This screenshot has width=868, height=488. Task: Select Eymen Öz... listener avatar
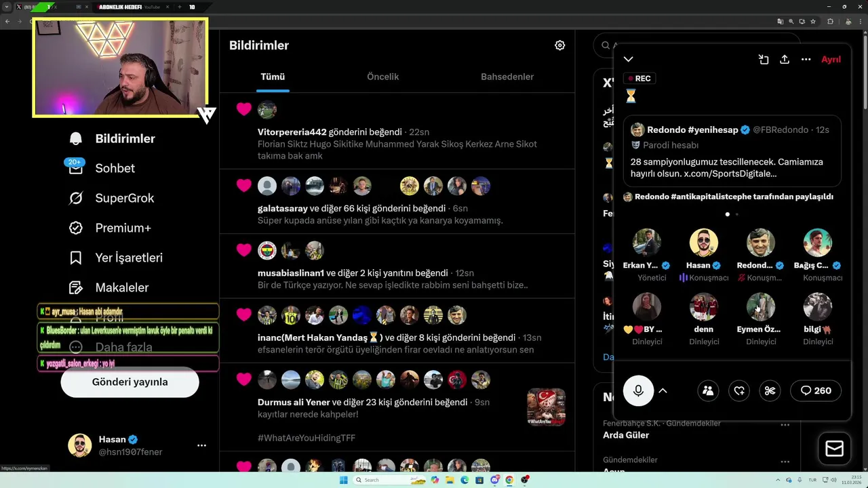coord(761,306)
